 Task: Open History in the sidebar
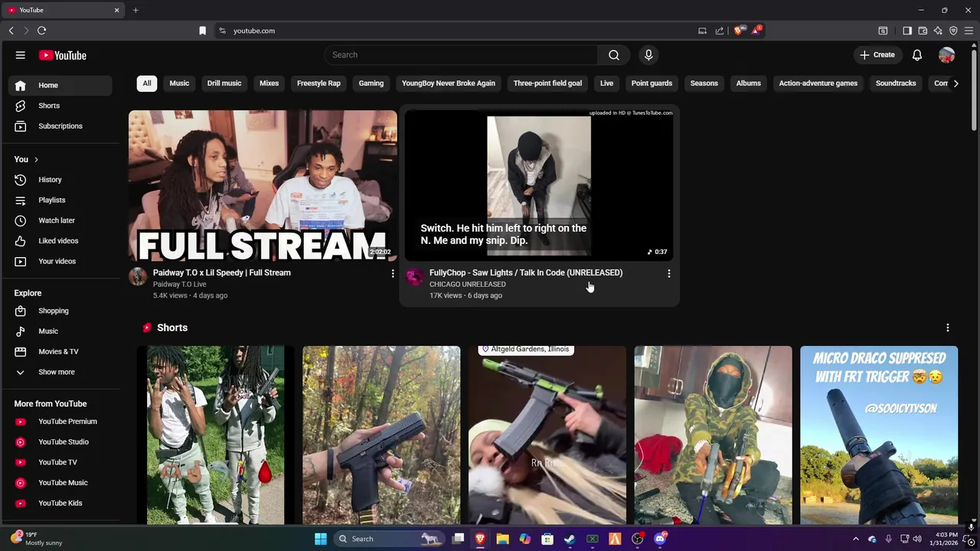[x=60, y=180]
